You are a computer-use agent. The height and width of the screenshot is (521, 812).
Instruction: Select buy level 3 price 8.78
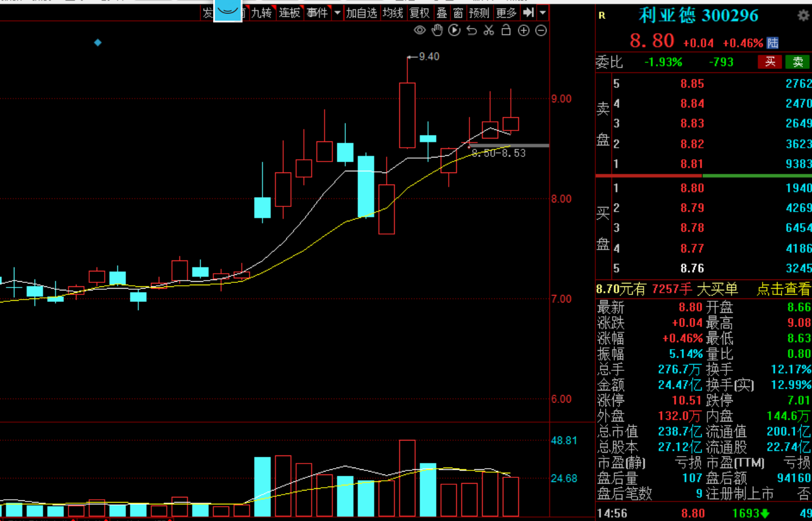[692, 228]
